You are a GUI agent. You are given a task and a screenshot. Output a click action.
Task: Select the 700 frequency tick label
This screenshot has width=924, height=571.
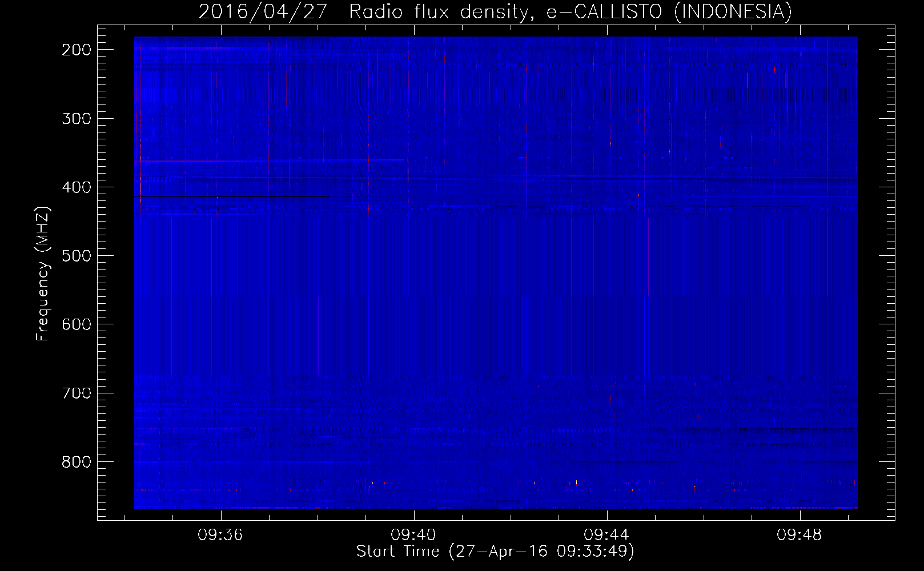click(77, 393)
